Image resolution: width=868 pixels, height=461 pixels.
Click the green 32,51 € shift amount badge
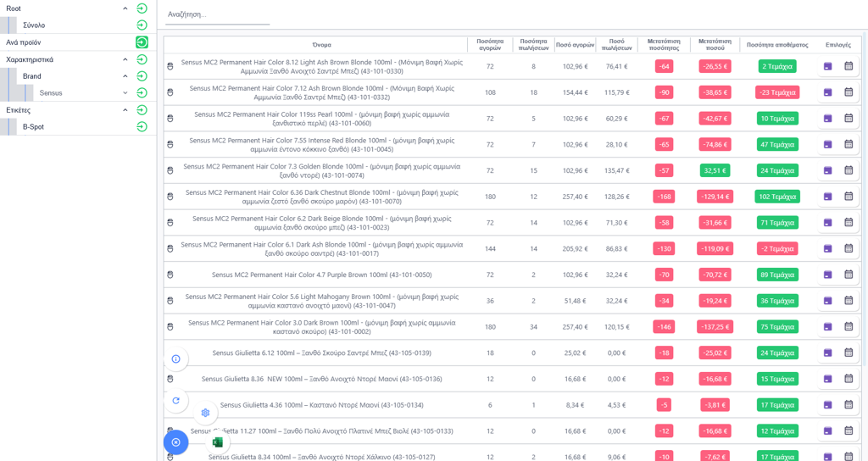[715, 170]
